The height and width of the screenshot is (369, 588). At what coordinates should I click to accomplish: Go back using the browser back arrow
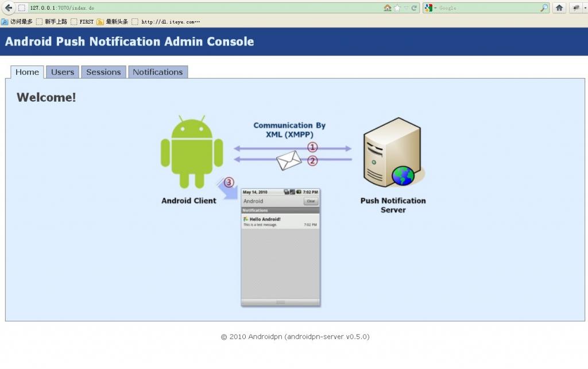8,7
